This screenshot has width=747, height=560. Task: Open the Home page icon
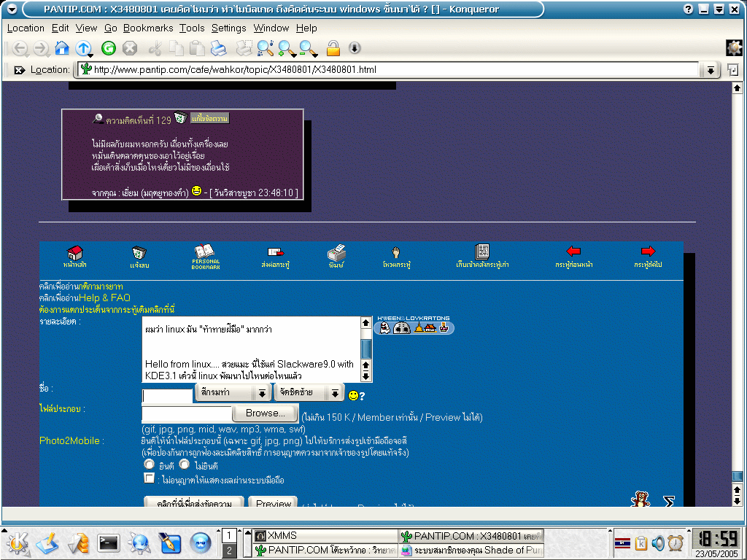click(x=62, y=47)
